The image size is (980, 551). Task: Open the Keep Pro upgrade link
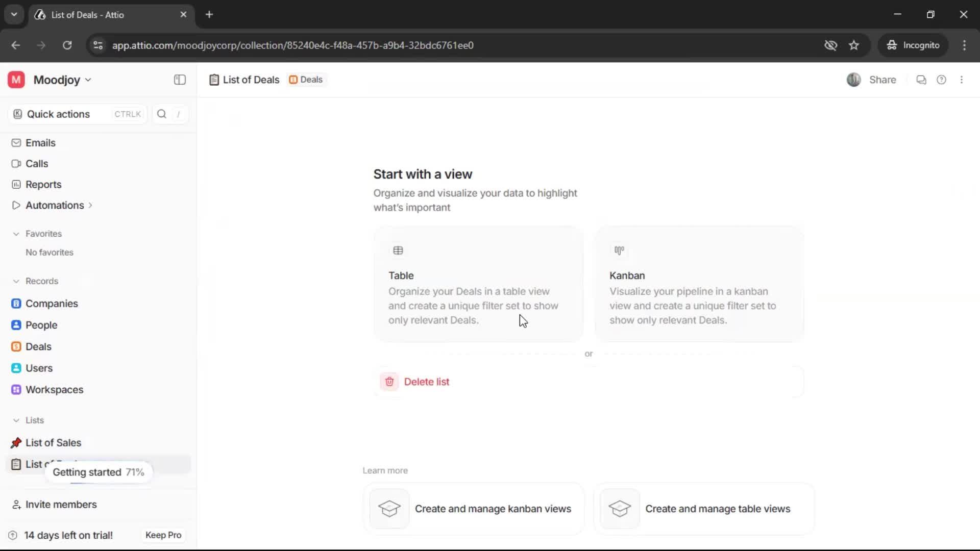[x=163, y=535]
